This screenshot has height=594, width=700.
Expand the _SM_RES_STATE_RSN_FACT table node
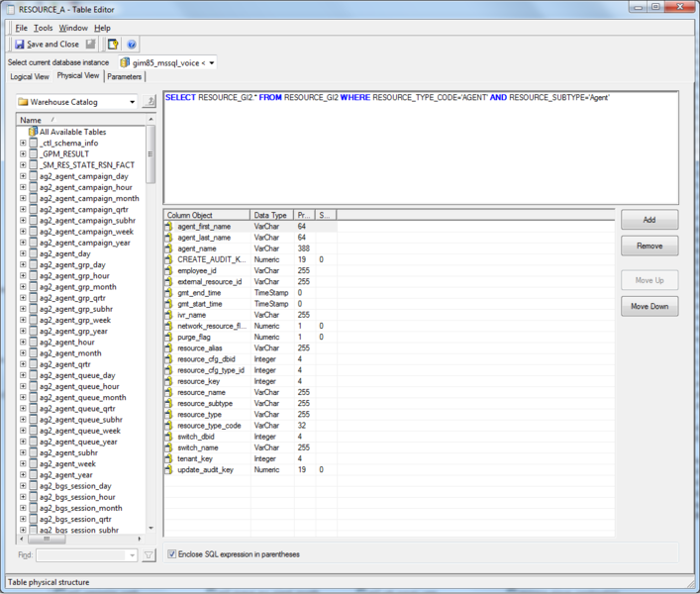coord(23,165)
